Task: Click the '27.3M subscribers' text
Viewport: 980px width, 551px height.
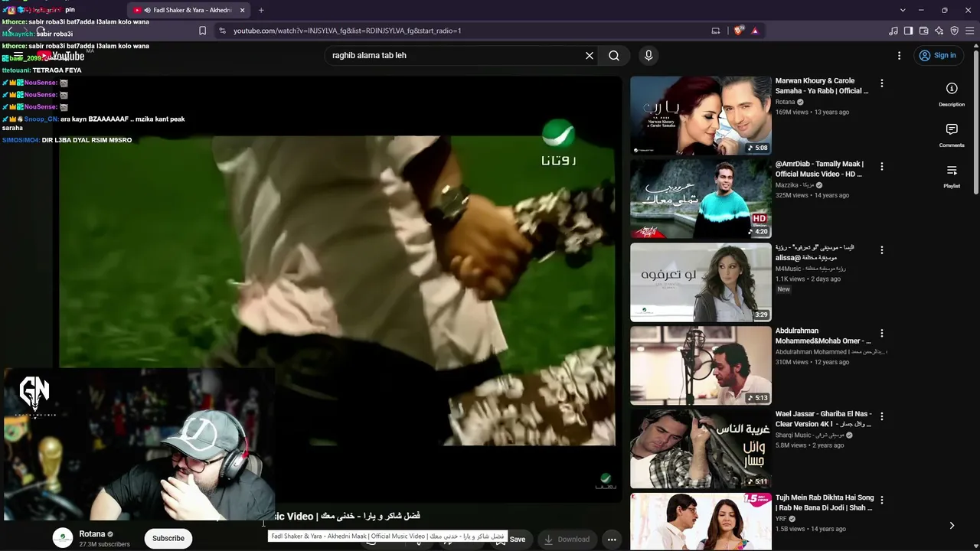Action: tap(104, 545)
